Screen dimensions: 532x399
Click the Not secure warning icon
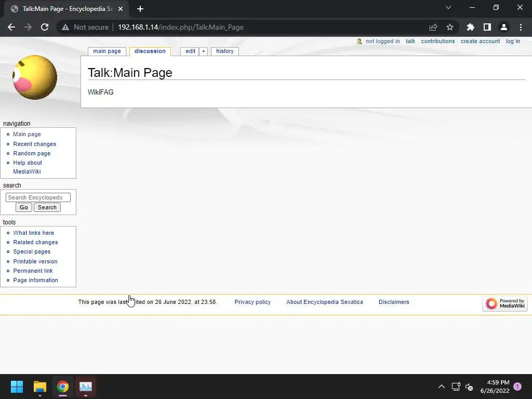click(65, 27)
